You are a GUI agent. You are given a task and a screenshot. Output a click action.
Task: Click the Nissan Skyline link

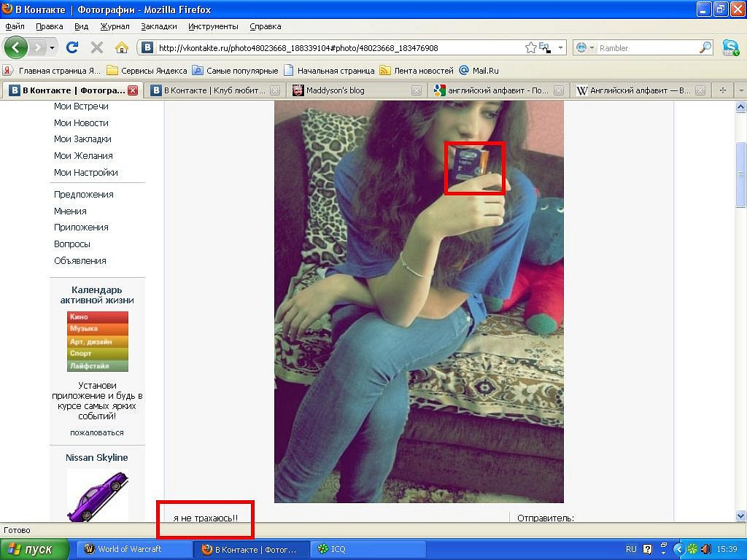(96, 458)
